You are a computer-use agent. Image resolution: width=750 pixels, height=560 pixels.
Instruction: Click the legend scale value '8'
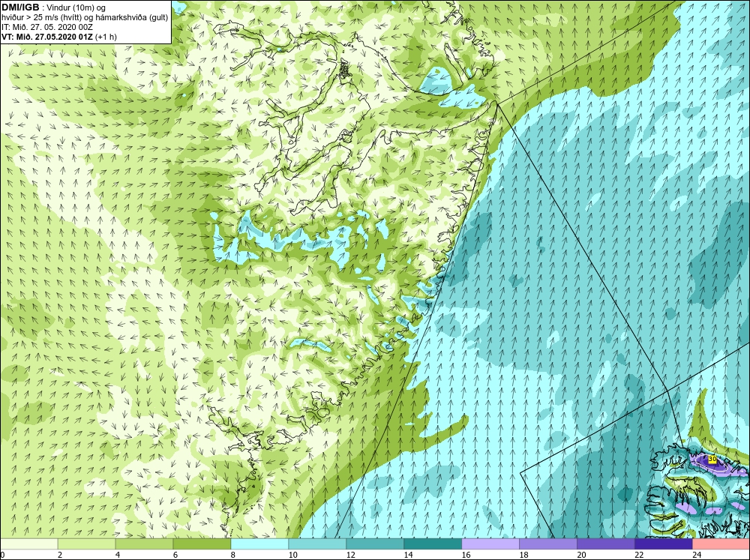point(233,555)
